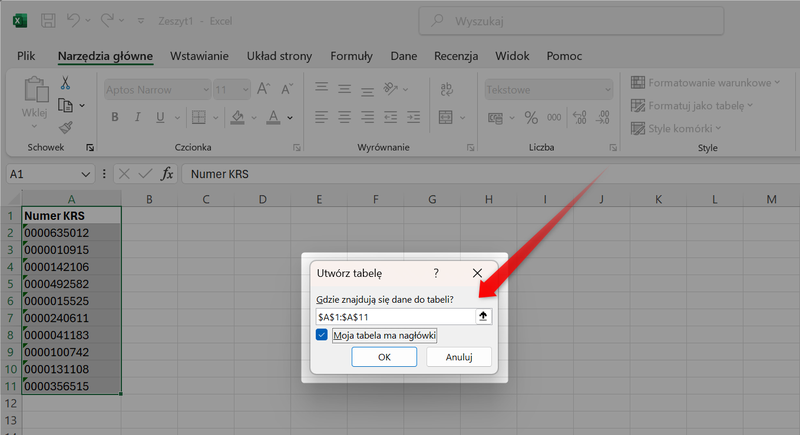800x435 pixels.
Task: Open text orientation options
Action: click(x=391, y=89)
